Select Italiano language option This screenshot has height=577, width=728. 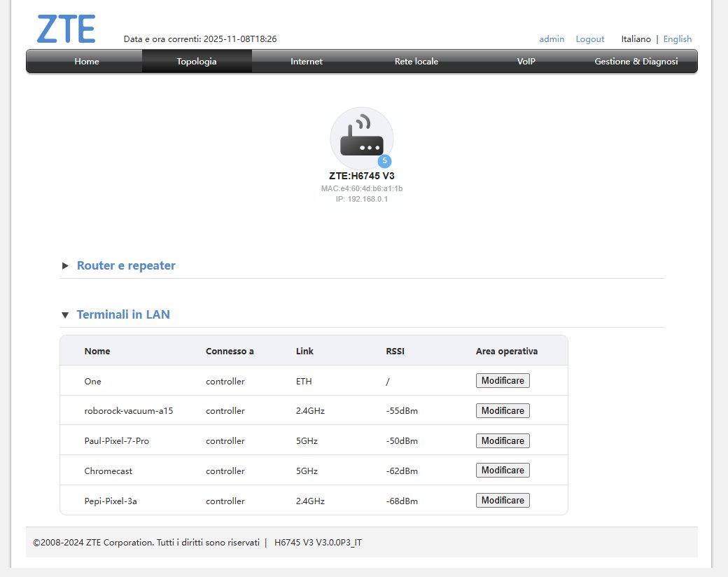[636, 39]
